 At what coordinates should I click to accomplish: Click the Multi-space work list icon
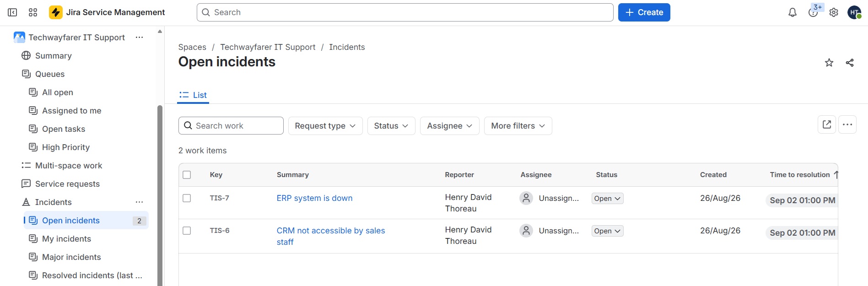[x=26, y=165]
